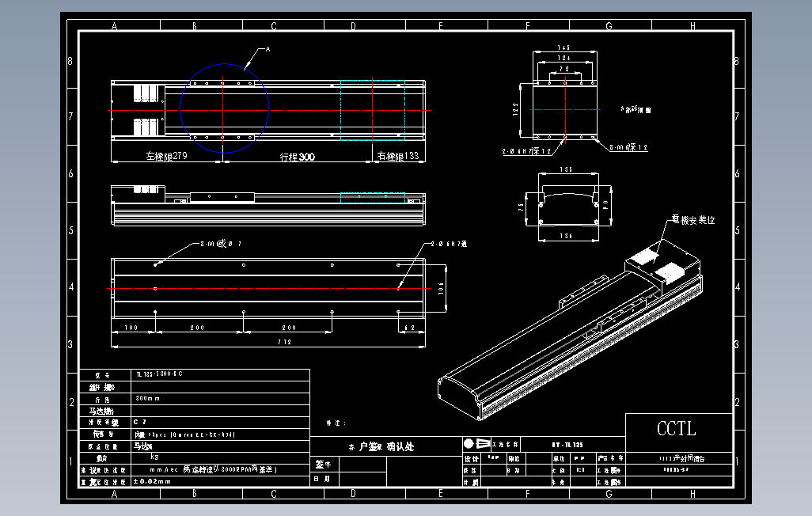Select the 行程300 stroke dimension
This screenshot has height=516, width=812.
[298, 157]
